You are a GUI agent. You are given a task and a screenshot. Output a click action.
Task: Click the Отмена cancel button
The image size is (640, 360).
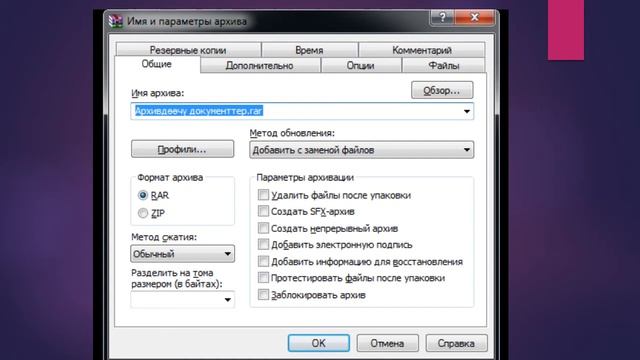click(387, 343)
